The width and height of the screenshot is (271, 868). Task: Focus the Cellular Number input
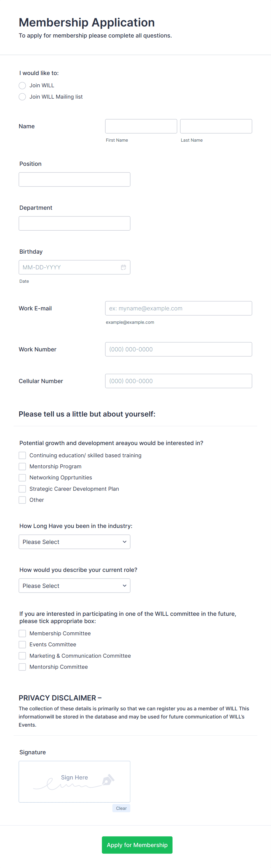click(179, 381)
